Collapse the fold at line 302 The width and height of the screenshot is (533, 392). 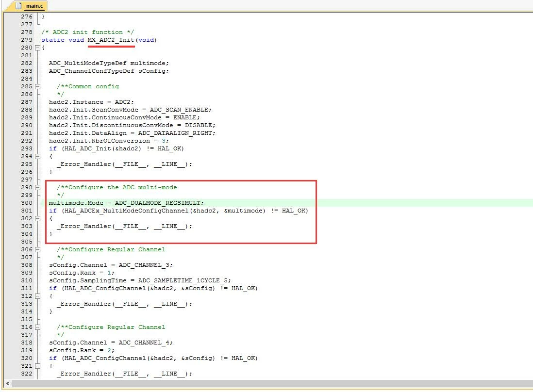(x=38, y=218)
